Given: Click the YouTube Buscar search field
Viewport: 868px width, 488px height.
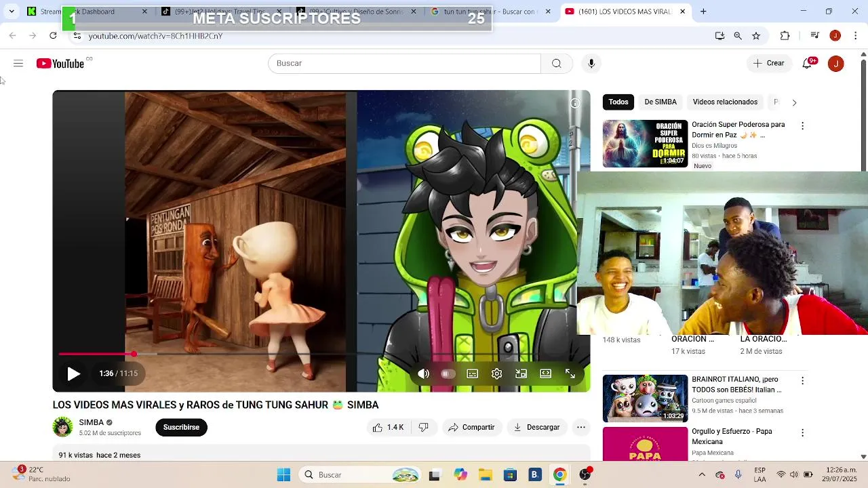Looking at the screenshot, I should click(x=405, y=63).
